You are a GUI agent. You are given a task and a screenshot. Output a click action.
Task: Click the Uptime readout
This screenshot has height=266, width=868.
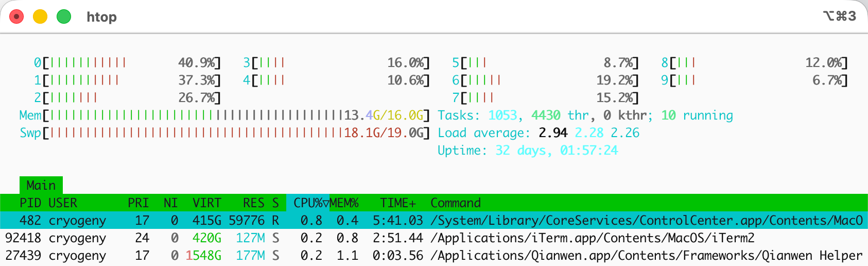coord(528,150)
